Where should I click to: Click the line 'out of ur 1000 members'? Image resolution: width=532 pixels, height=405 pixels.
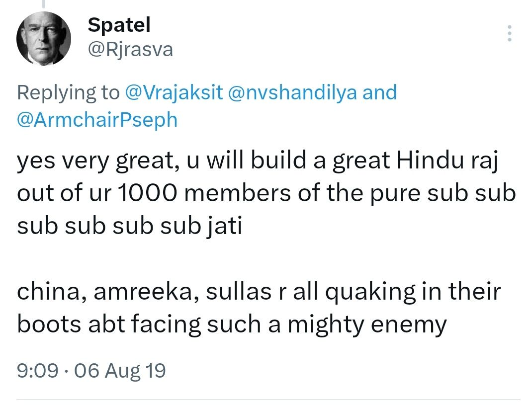click(266, 193)
